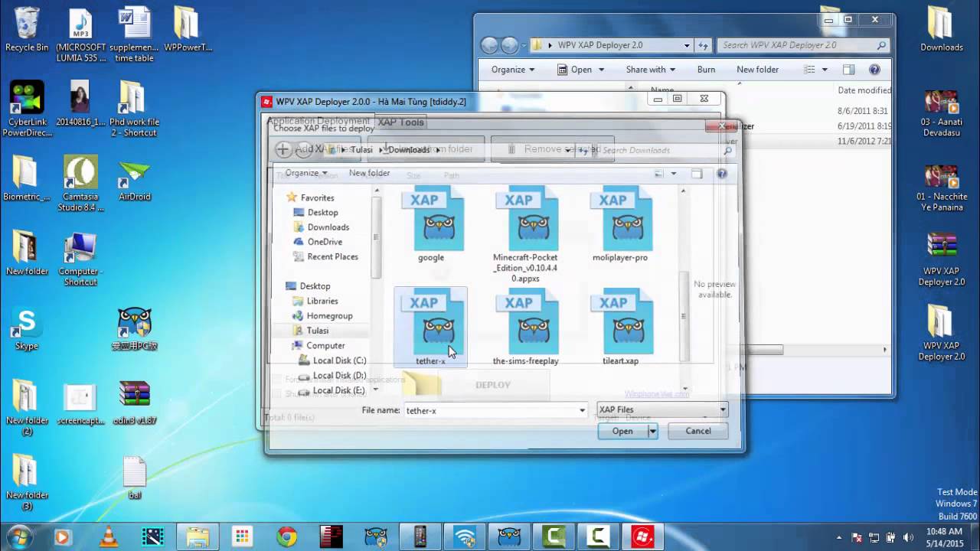The width and height of the screenshot is (980, 551).
Task: Open Local Disk (C:) in navigation tree
Action: (x=339, y=360)
